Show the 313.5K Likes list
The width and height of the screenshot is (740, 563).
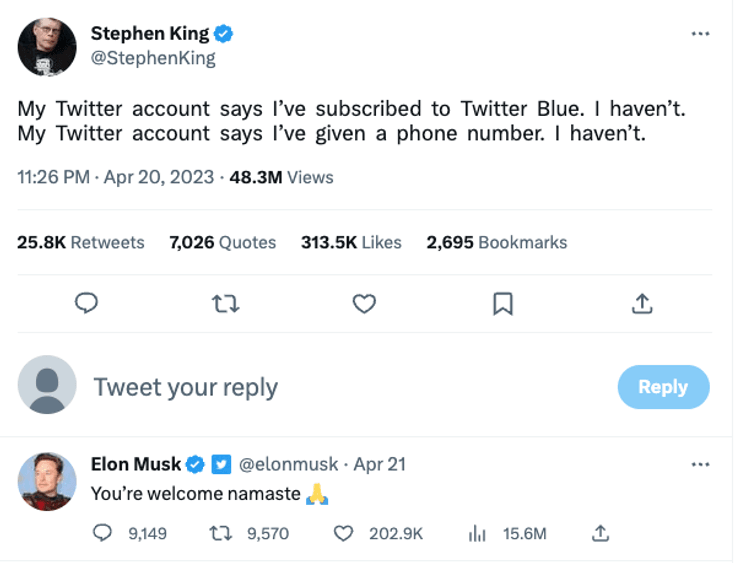tap(351, 242)
